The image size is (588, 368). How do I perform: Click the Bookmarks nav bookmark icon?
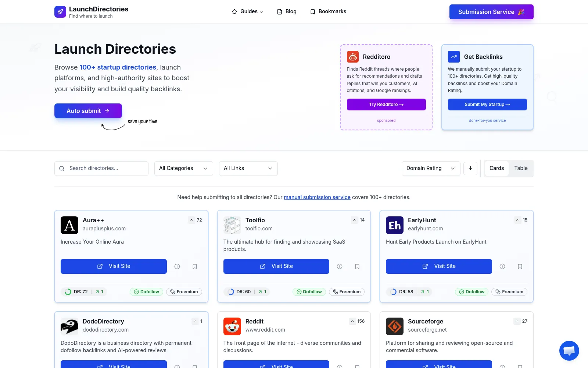pyautogui.click(x=313, y=12)
